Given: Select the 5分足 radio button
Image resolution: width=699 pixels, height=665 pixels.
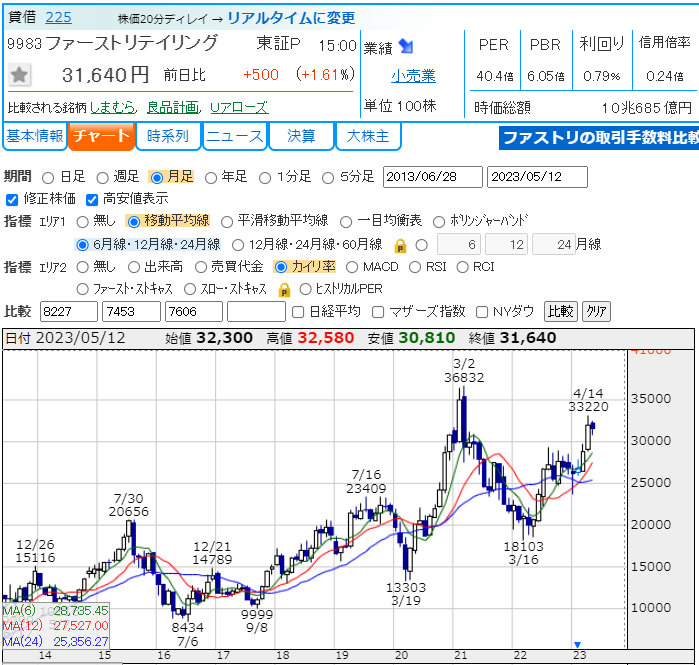Looking at the screenshot, I should pyautogui.click(x=328, y=178).
